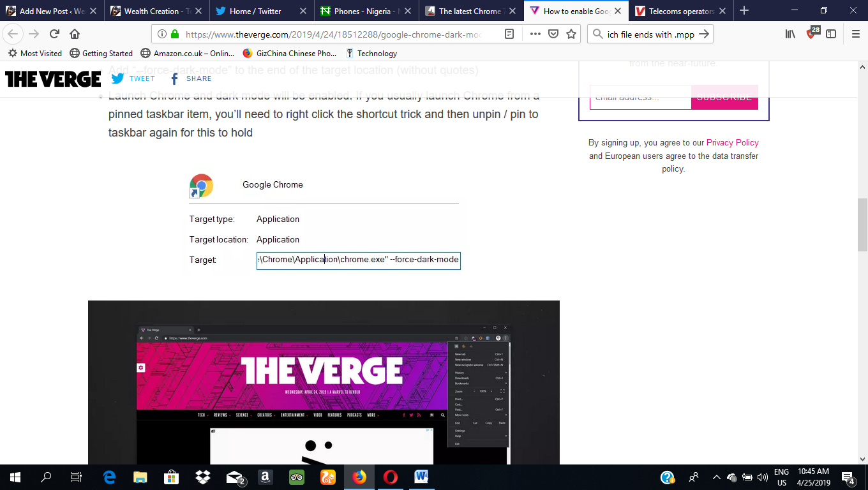
Task: Open a new browser tab
Action: (x=744, y=11)
